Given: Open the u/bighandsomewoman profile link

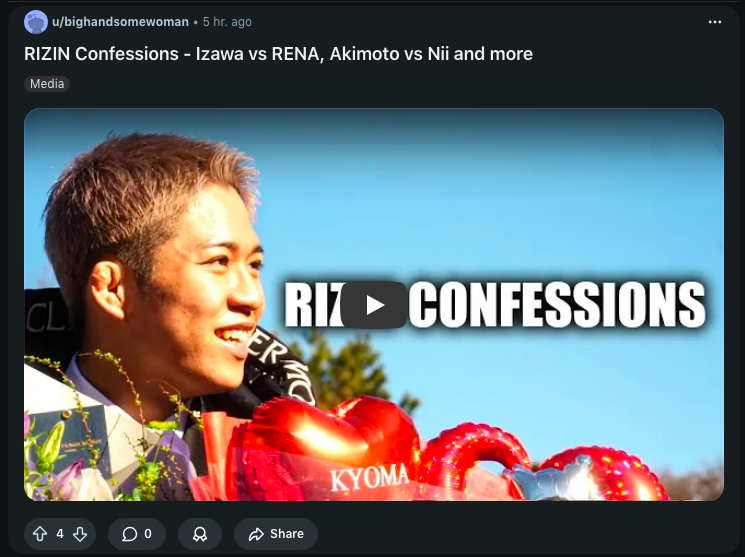Looking at the screenshot, I should pos(120,22).
